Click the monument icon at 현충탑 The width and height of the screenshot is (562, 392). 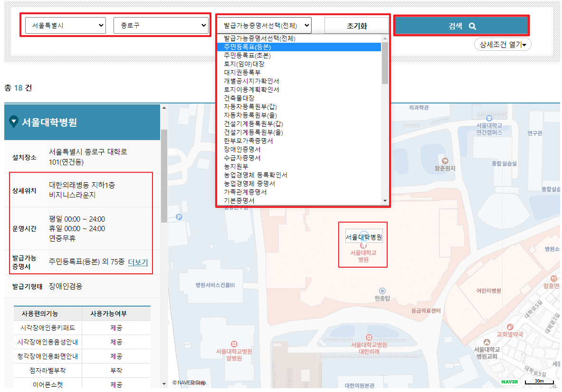pos(382,291)
